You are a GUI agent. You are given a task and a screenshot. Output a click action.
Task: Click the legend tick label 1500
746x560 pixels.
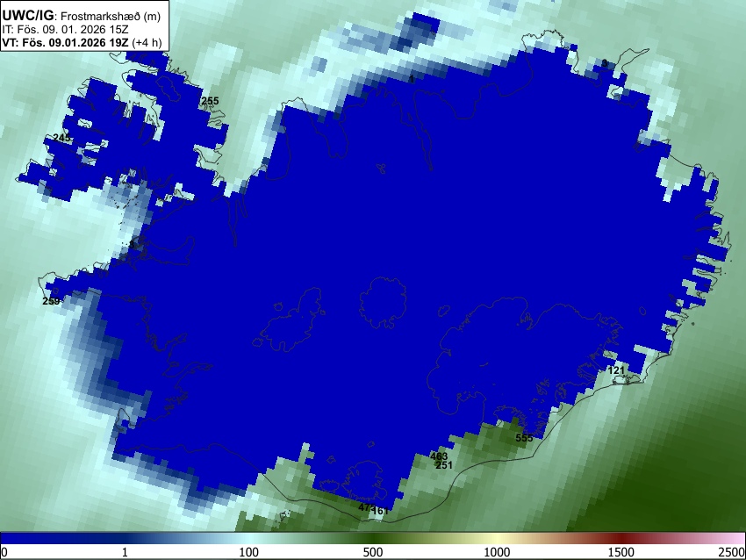point(620,552)
